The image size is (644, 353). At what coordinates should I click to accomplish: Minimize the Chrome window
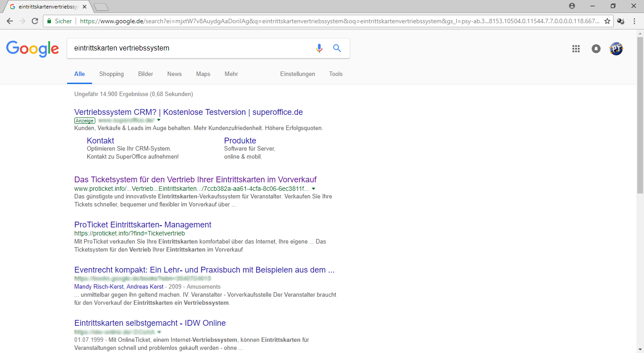pos(593,6)
